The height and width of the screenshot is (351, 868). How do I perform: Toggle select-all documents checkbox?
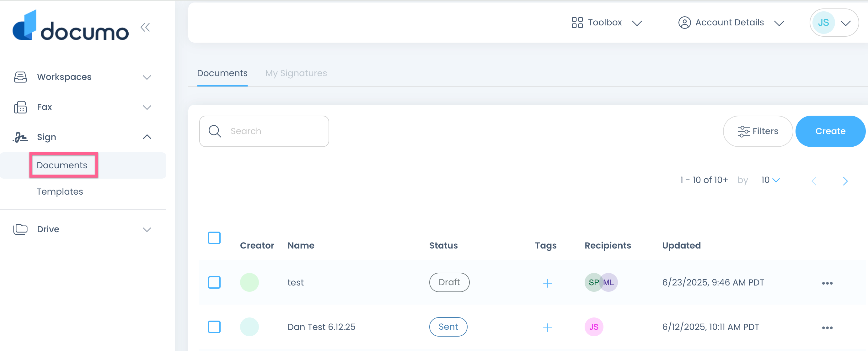pyautogui.click(x=214, y=238)
